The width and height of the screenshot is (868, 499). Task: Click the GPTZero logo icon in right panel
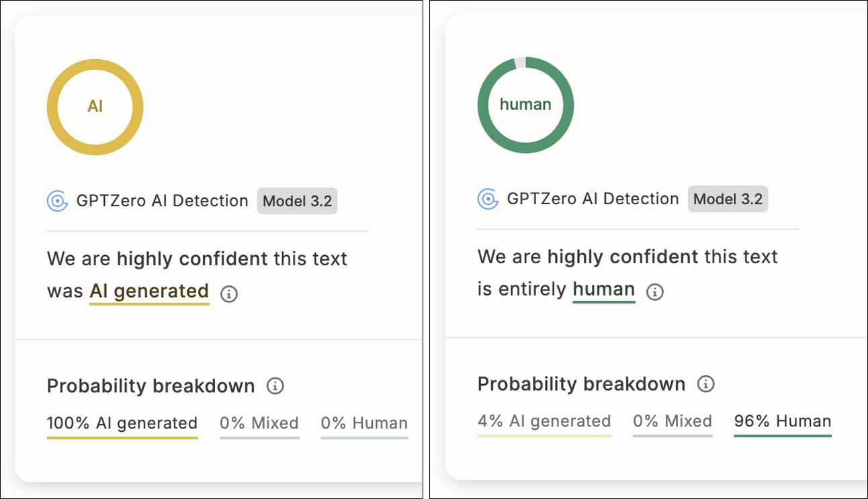click(488, 199)
